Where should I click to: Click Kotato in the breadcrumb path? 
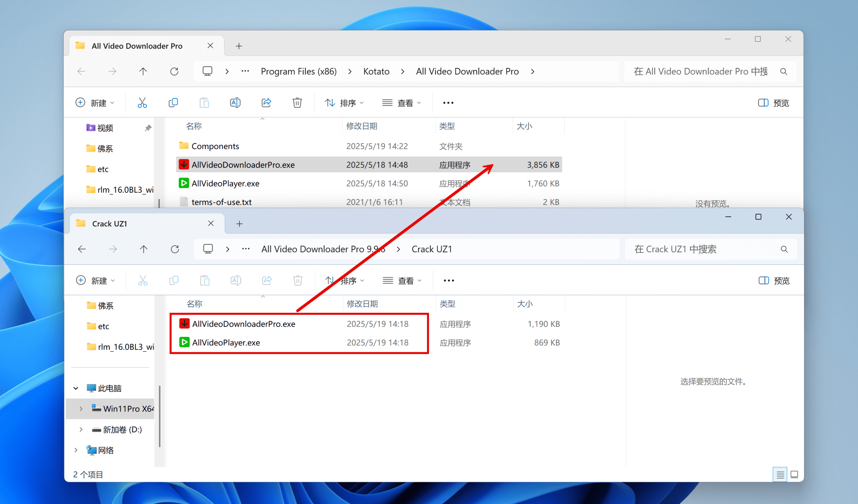click(x=376, y=71)
